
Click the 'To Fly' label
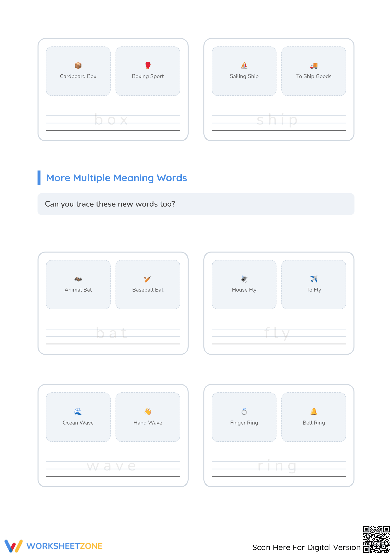(x=314, y=290)
